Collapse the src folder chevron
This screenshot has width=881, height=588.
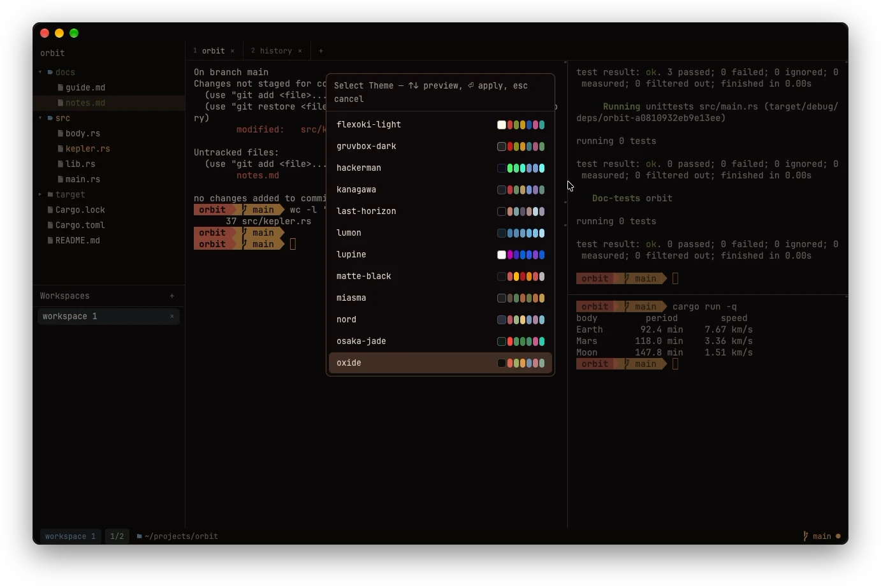(40, 118)
